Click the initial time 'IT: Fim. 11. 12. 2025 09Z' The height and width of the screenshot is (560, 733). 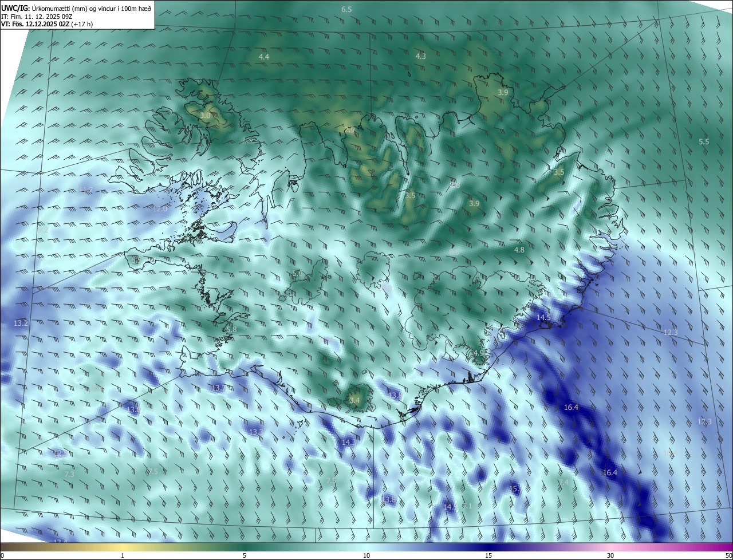(x=37, y=17)
